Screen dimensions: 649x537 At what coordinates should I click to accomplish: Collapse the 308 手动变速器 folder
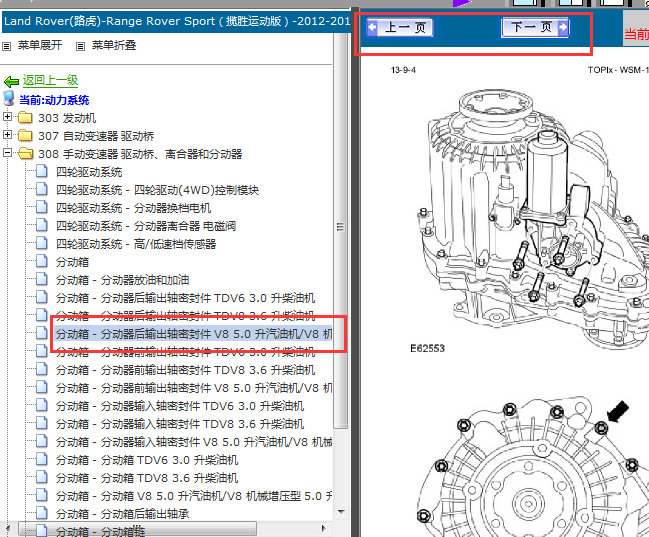(x=7, y=152)
